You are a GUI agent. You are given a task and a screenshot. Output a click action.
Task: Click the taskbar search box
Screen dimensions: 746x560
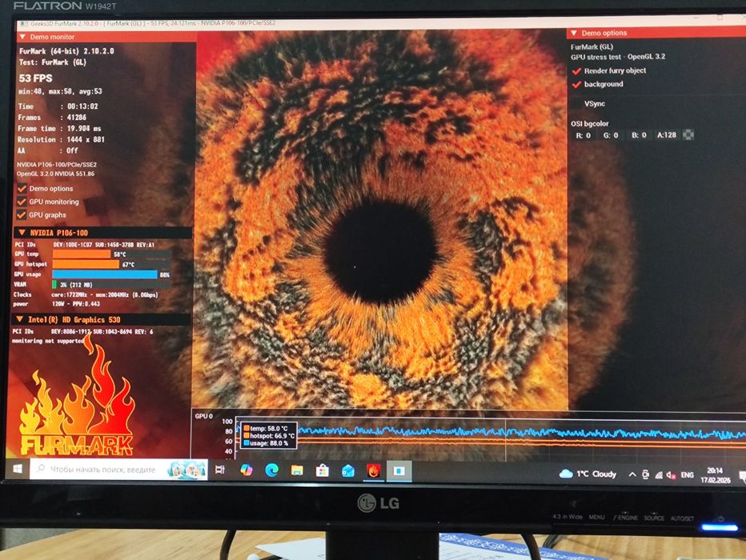coord(118,470)
